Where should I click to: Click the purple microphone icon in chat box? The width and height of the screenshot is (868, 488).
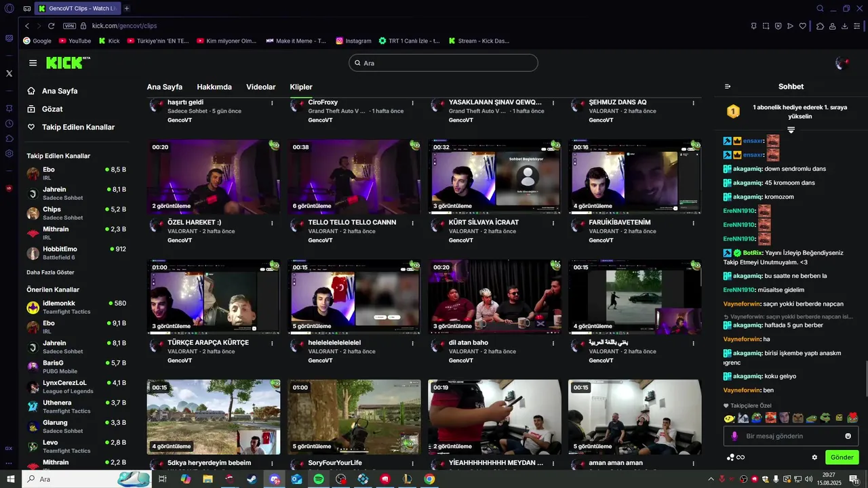click(x=734, y=436)
